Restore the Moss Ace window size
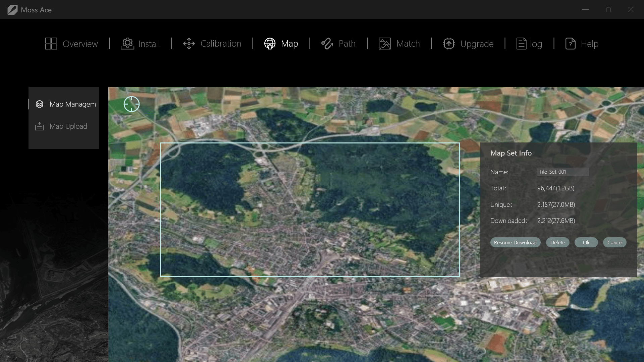This screenshot has width=644, height=362. (x=608, y=10)
